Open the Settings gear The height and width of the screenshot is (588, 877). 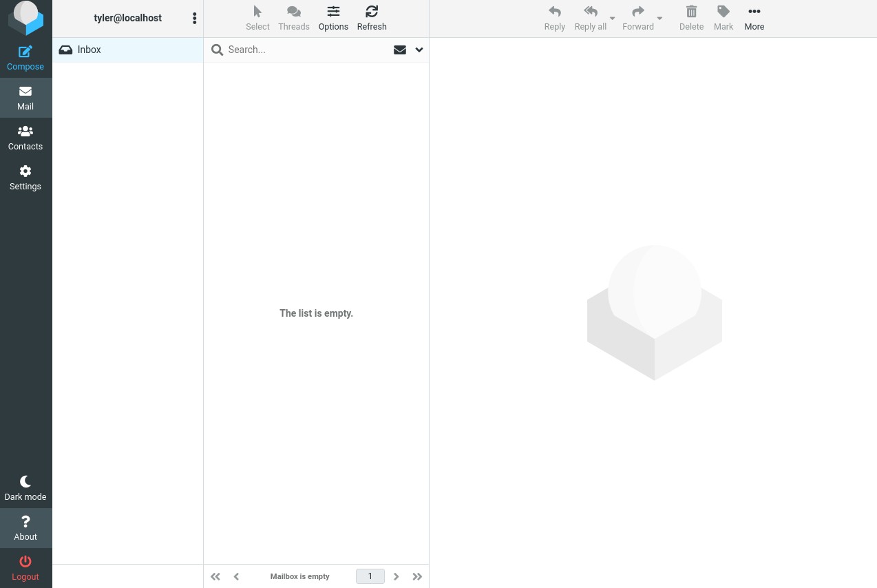25,171
